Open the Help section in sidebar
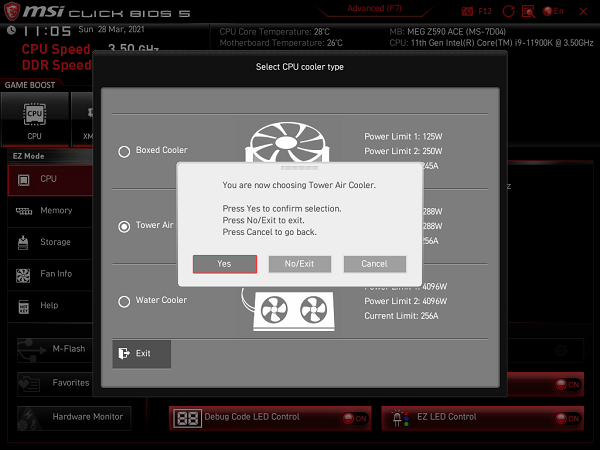 coord(47,305)
